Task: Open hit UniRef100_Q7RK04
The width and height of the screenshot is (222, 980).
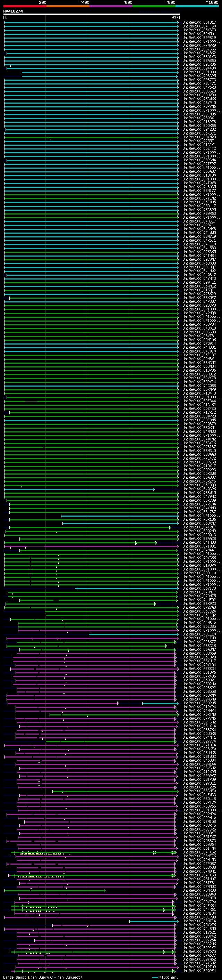Action: point(199,504)
